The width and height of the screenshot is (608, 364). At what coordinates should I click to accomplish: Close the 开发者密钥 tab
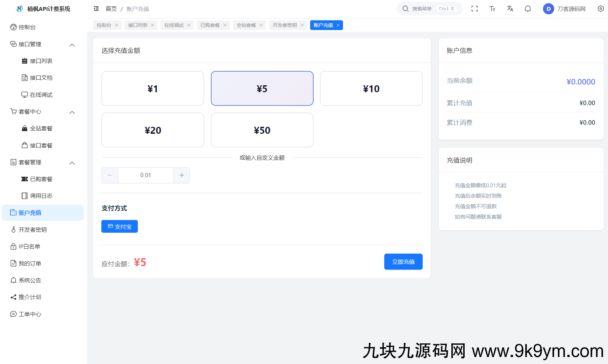(302, 25)
